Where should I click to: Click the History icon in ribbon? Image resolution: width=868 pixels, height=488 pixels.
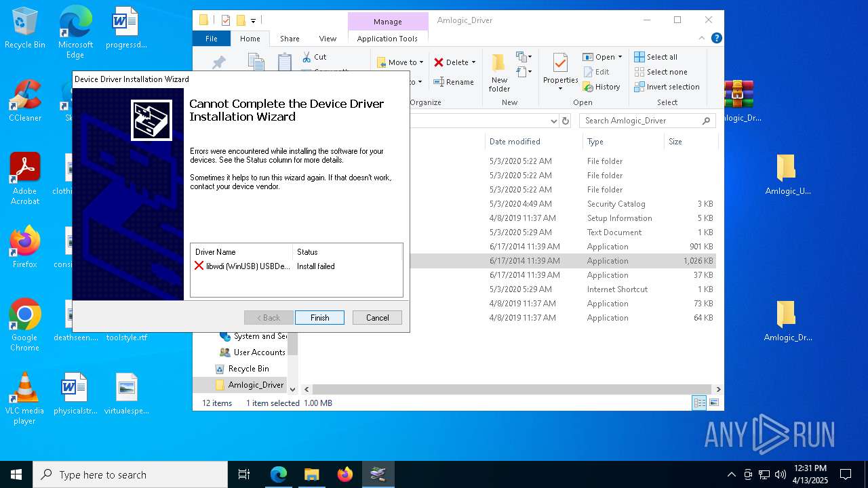click(588, 87)
